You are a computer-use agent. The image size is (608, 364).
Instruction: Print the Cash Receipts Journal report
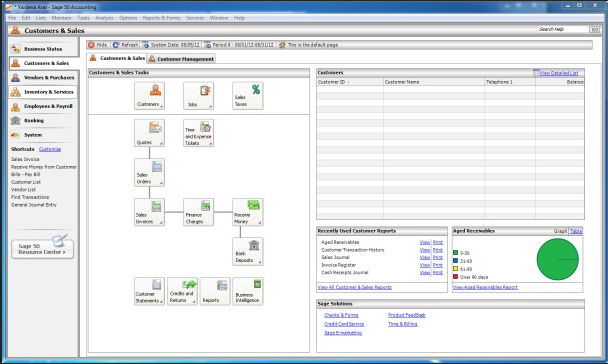click(x=438, y=273)
